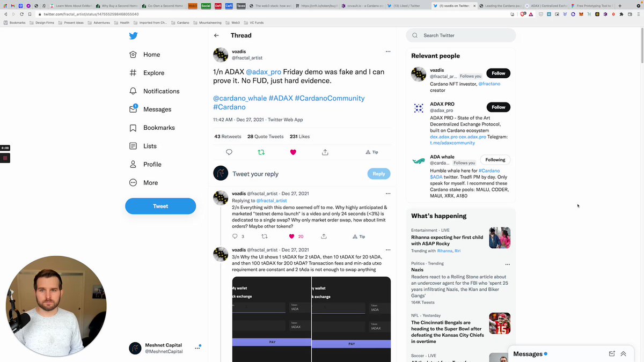Click the search magnifier icon
Screen dimensions: 644x362
415,35
